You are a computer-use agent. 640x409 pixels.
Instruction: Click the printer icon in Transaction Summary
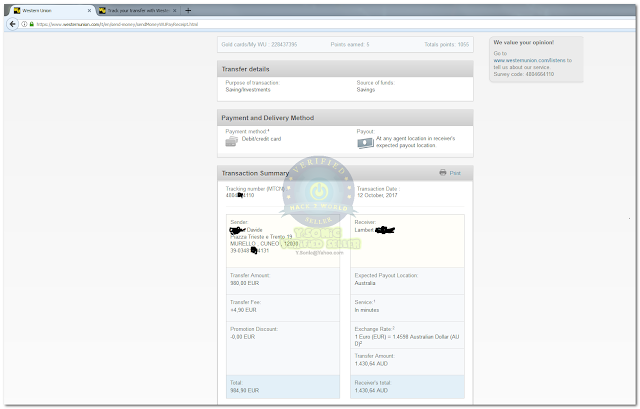[443, 173]
